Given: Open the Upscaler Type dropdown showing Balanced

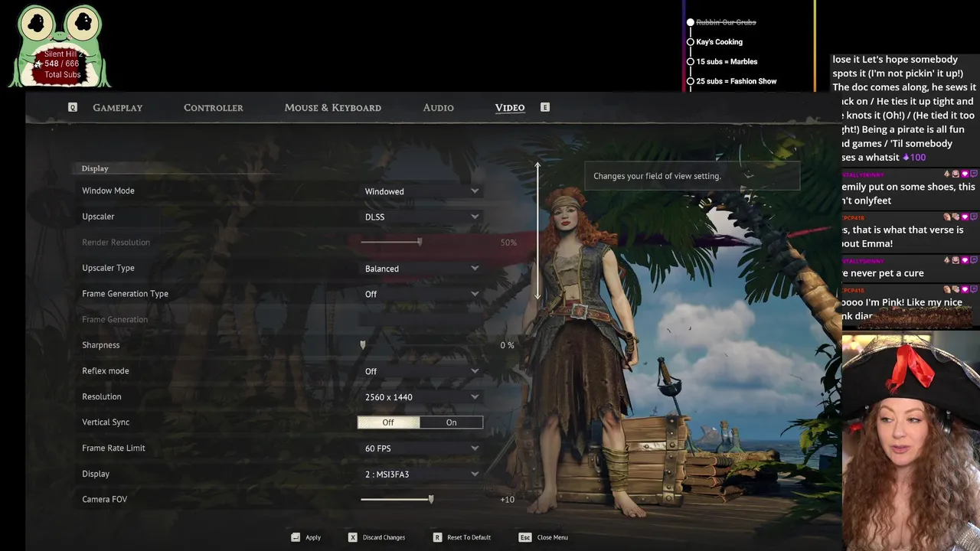Looking at the screenshot, I should [420, 269].
